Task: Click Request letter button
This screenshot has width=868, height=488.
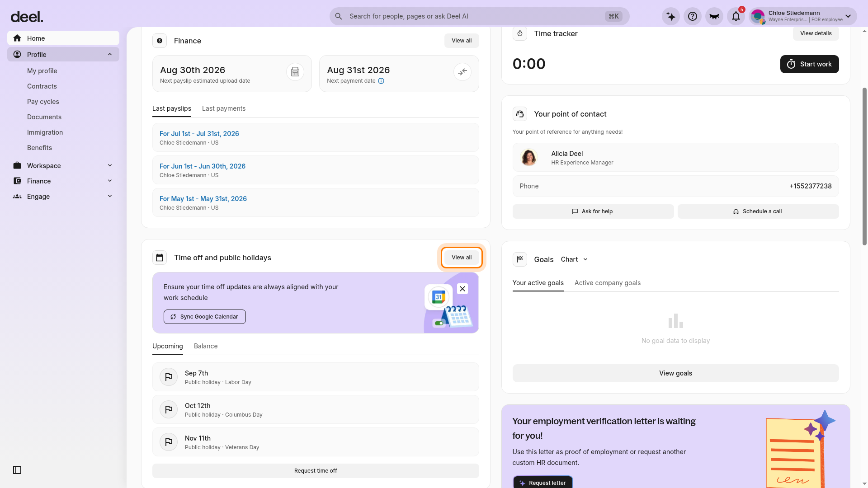Action: click(543, 482)
